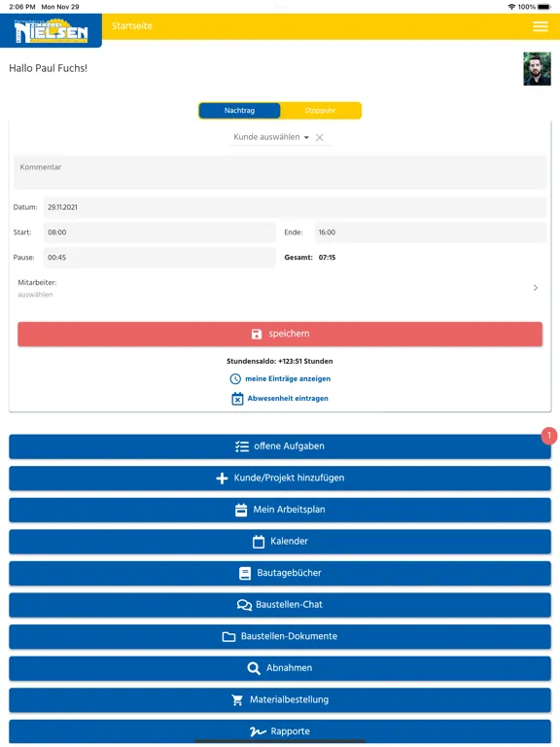Image resolution: width=560 pixels, height=747 pixels.
Task: Click the magnifier icon beside Abnahmen
Action: pyautogui.click(x=254, y=668)
